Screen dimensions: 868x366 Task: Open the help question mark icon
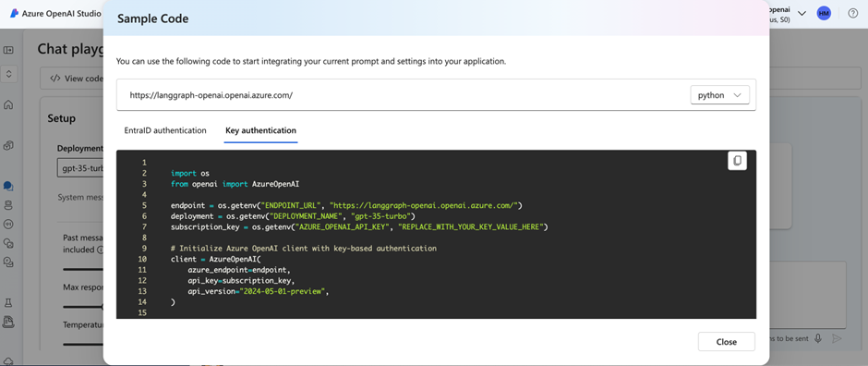click(852, 13)
